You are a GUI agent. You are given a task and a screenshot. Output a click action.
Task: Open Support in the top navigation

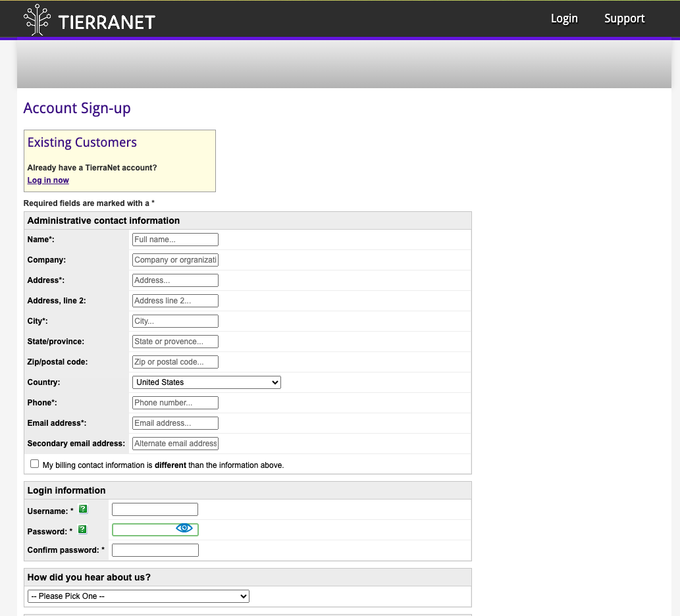[x=625, y=18]
